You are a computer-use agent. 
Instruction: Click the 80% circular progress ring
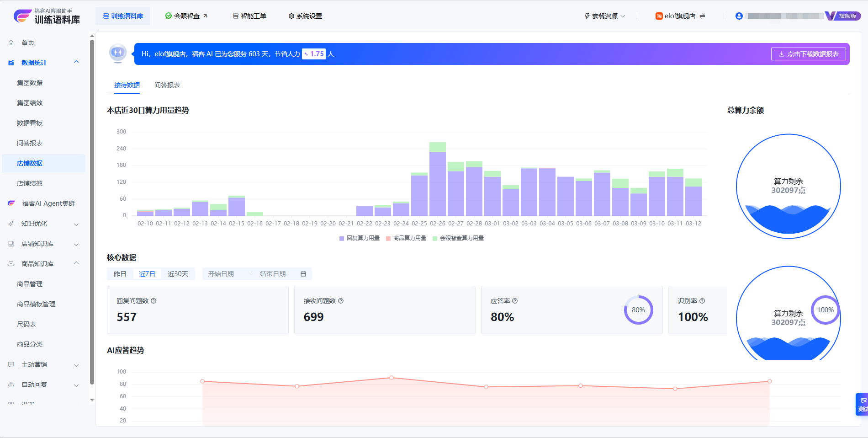point(638,310)
